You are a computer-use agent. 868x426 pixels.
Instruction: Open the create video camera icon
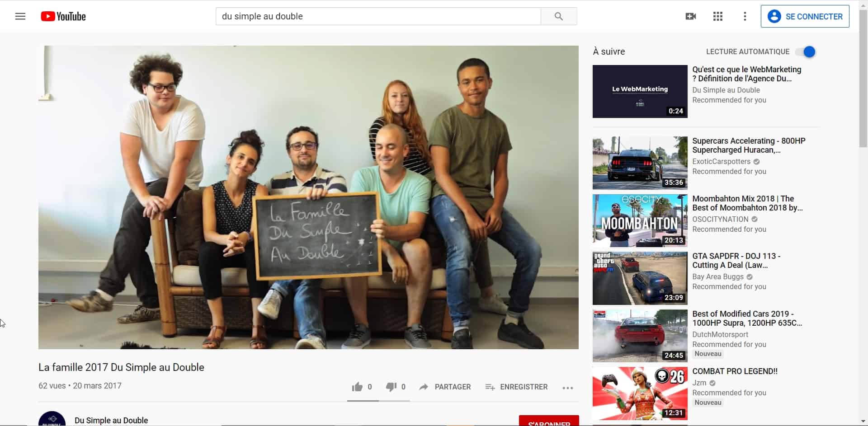(x=690, y=17)
